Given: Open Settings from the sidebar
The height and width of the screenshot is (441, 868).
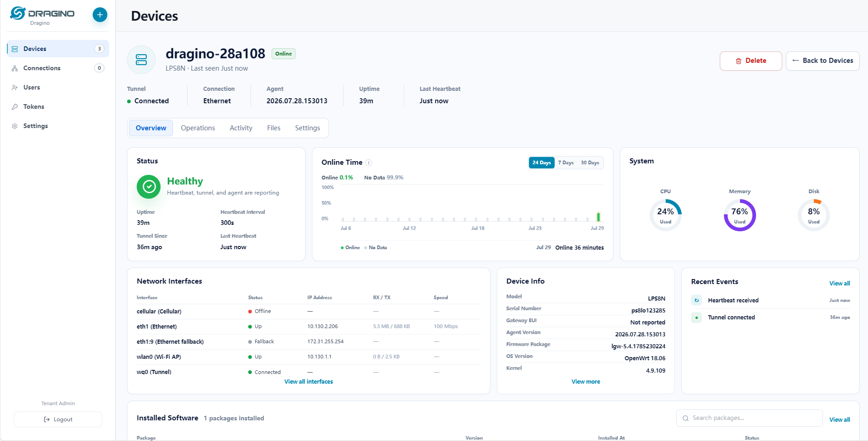Looking at the screenshot, I should (x=58, y=126).
